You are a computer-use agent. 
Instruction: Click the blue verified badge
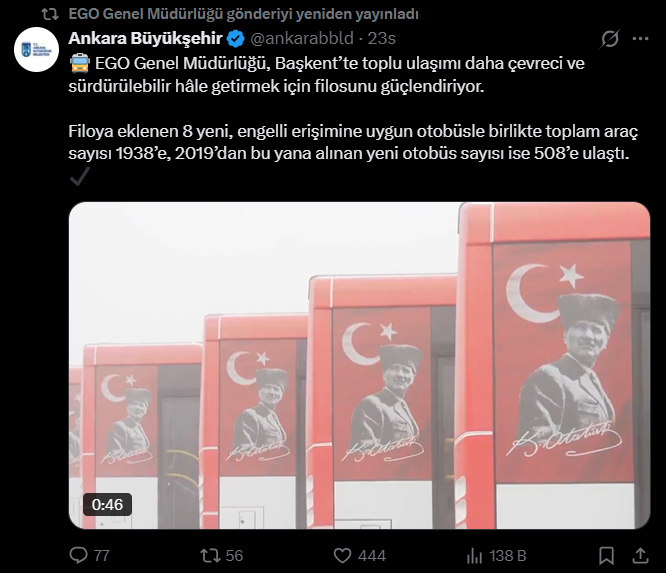(235, 39)
